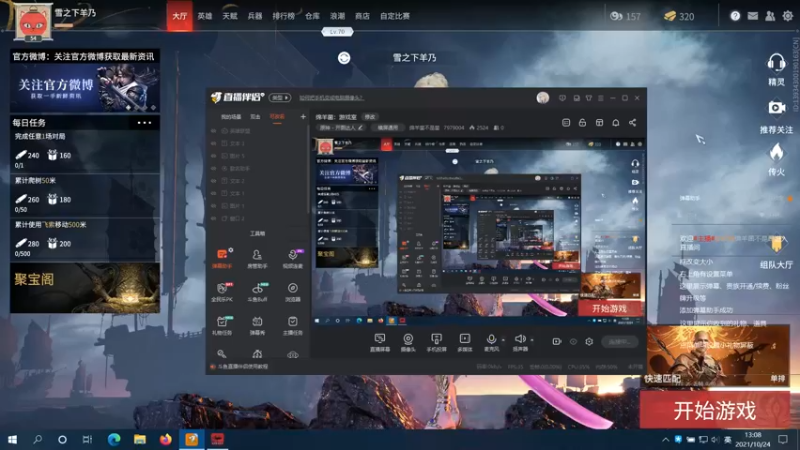This screenshot has height=450, width=800.
Task: Switch to the 英雄 game tab
Action: pyautogui.click(x=205, y=16)
